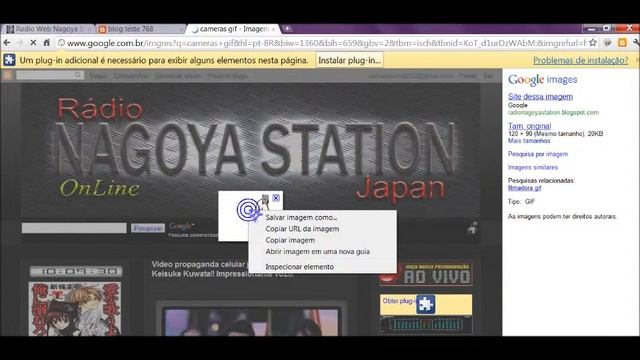Click Mais tamanhos link
The width and height of the screenshot is (640, 360).
pos(529,141)
